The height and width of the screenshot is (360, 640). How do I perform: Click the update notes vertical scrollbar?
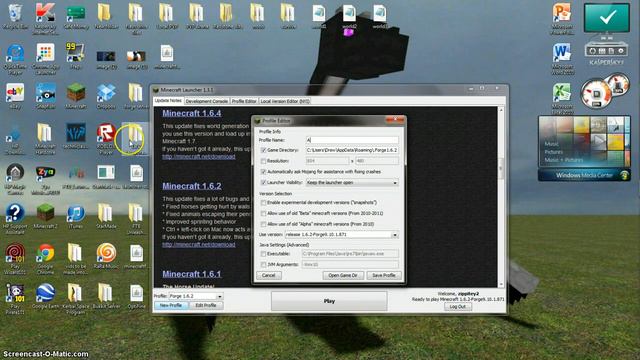501,197
